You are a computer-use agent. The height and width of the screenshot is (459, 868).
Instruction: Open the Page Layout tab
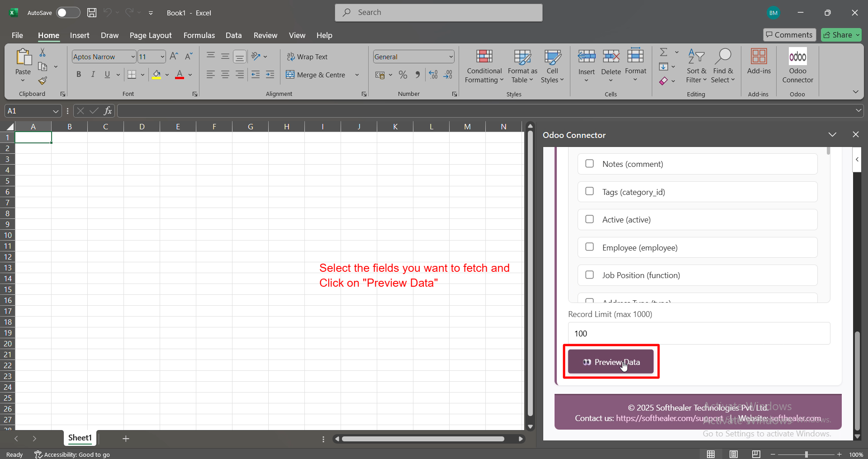click(x=151, y=35)
